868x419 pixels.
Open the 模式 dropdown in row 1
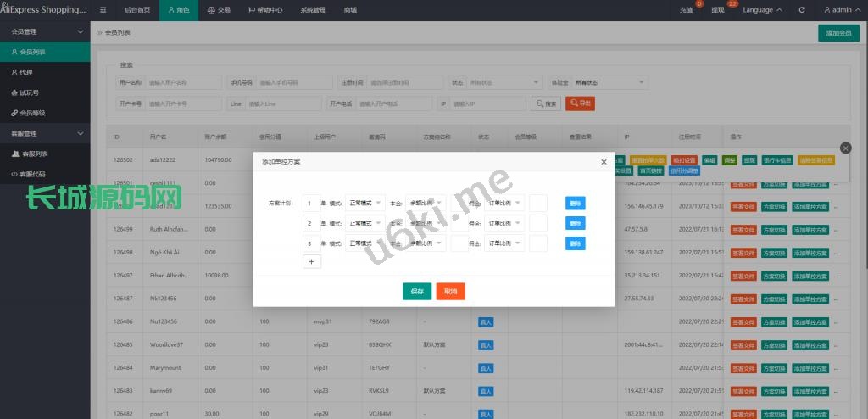coord(365,203)
